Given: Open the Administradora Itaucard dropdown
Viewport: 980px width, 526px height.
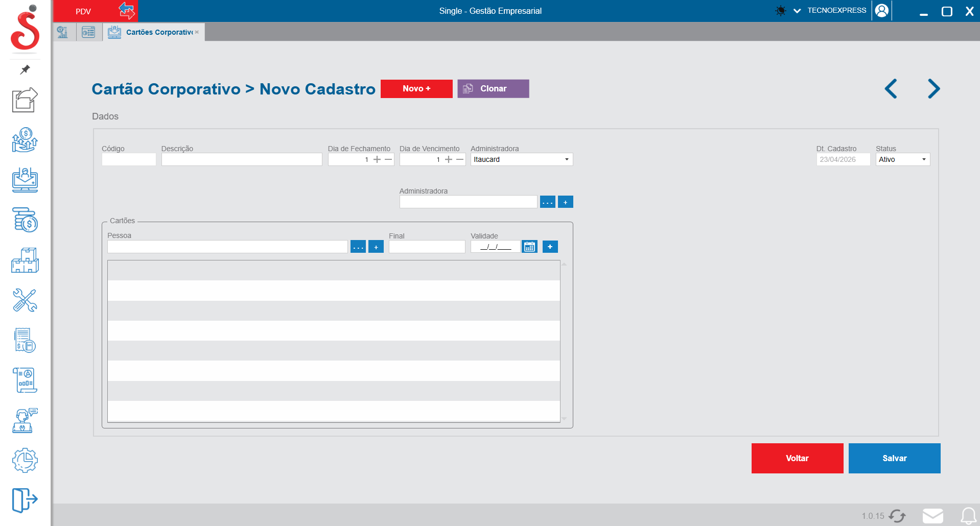Looking at the screenshot, I should point(521,160).
